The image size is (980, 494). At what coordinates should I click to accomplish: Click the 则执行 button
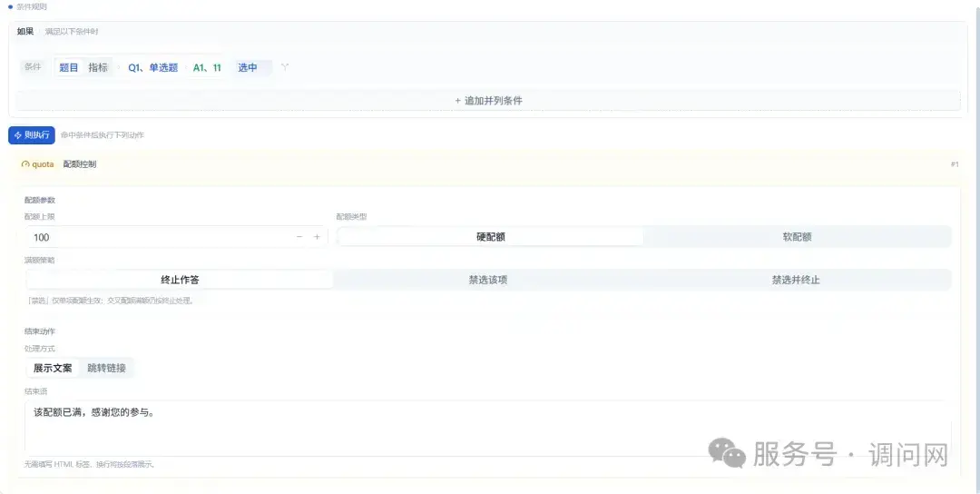[32, 135]
